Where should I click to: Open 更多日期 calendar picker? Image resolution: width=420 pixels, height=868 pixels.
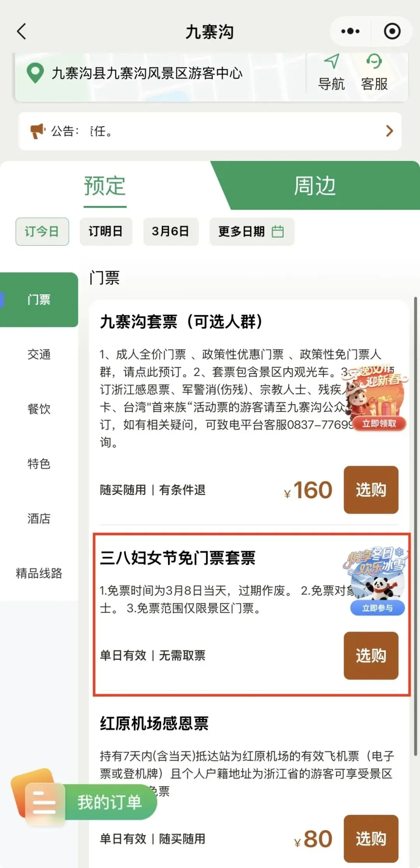click(252, 232)
